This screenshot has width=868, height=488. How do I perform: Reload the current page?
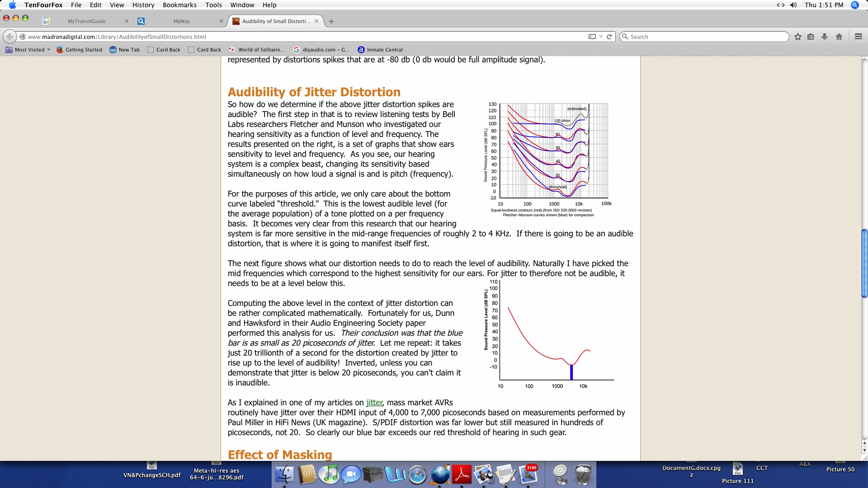coord(609,37)
